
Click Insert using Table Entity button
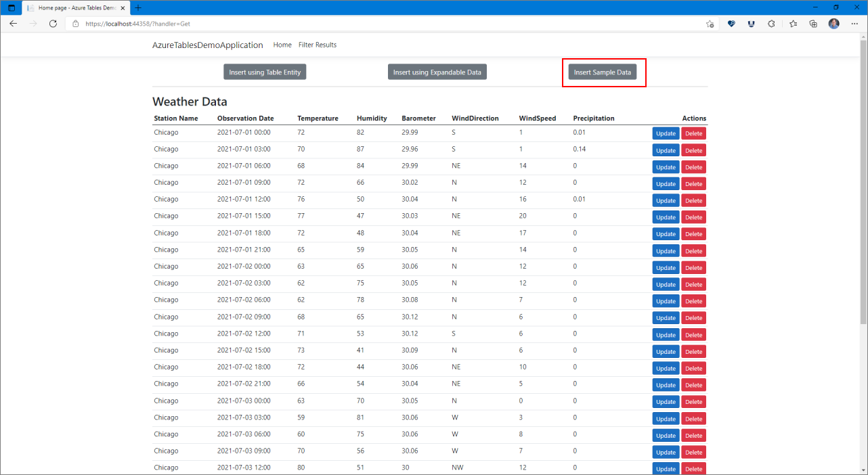coord(265,72)
